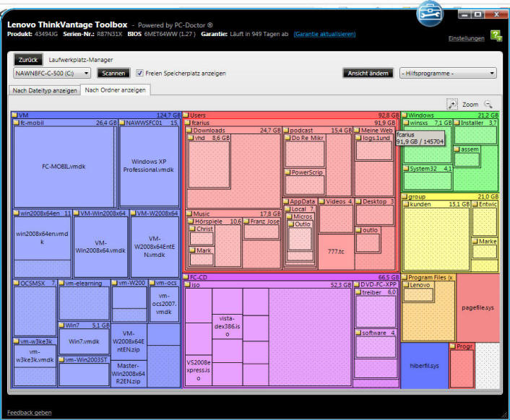Click the Feedback geben link
The image size is (510, 420).
(30, 413)
